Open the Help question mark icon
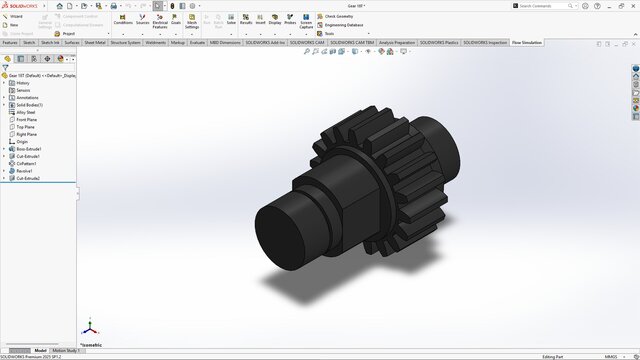 click(597, 6)
